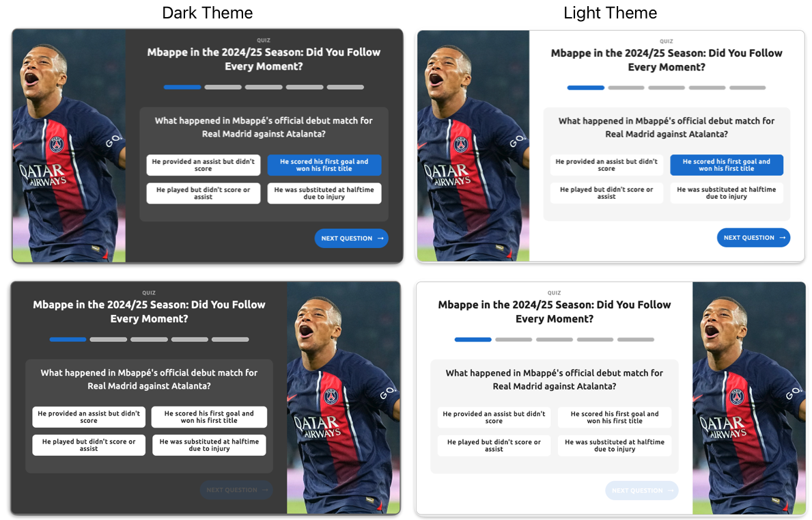812x520 pixels.
Task: Click the last gray progress segment, top light quiz
Action: tap(747, 87)
